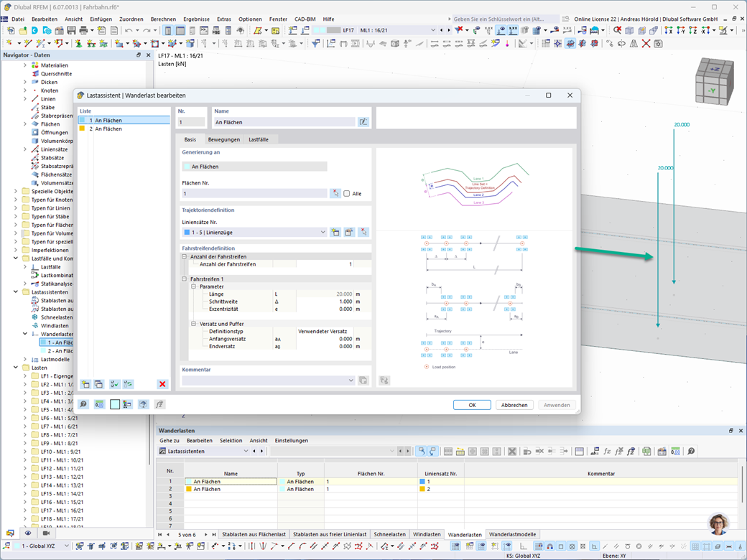Create a new line set via the Liniensätze icon
Screen dimensions: 747x560
(x=335, y=233)
